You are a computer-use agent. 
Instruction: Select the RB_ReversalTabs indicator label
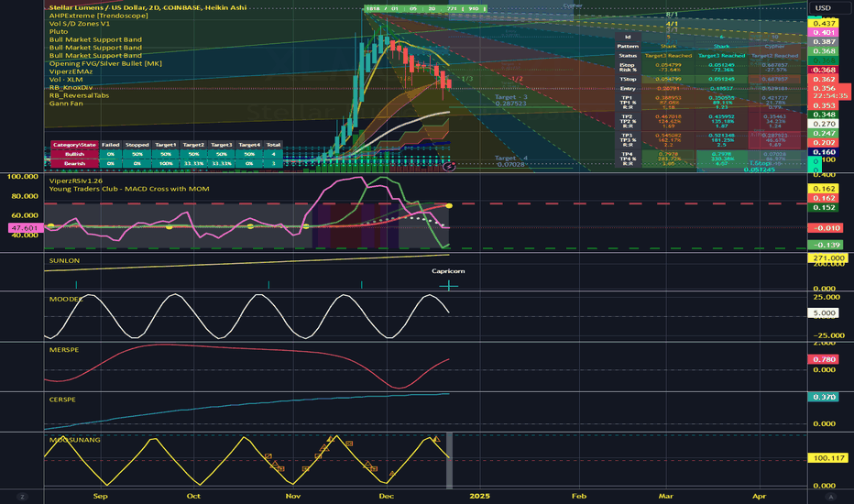pos(79,95)
